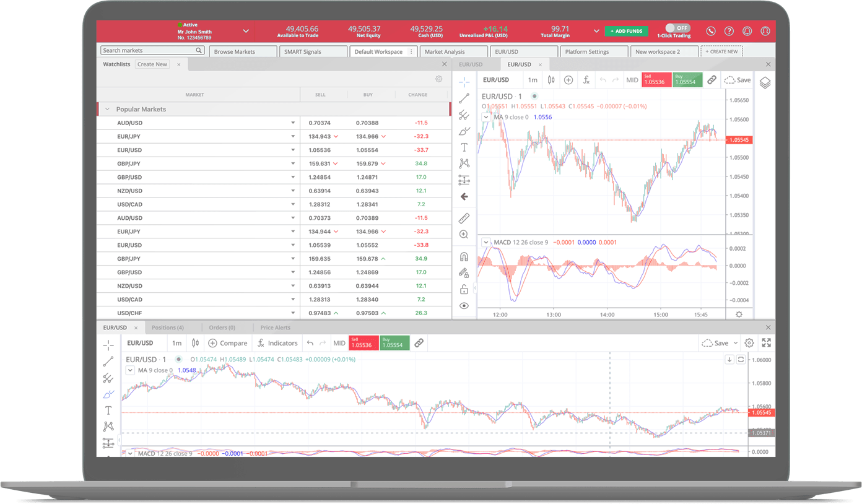Open the Indicators fx menu on upper chart
The image size is (862, 504).
(586, 80)
